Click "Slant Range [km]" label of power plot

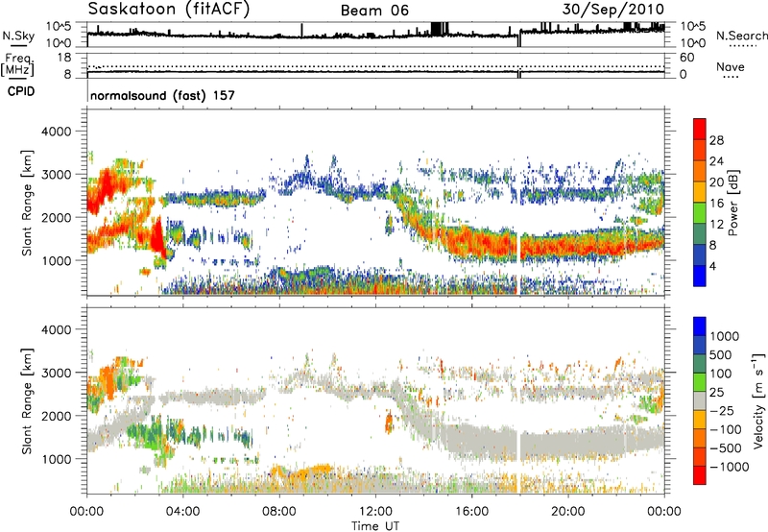[27, 203]
